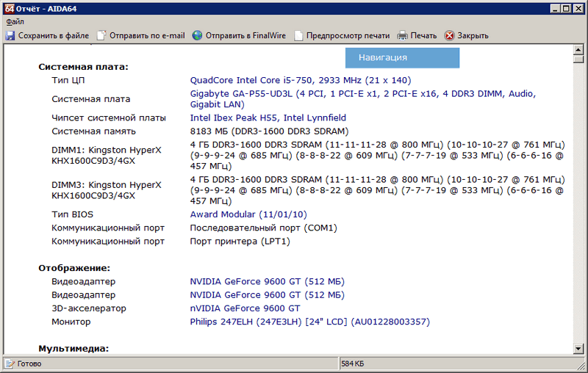Click the Send by e-mail page icon

click(x=101, y=35)
